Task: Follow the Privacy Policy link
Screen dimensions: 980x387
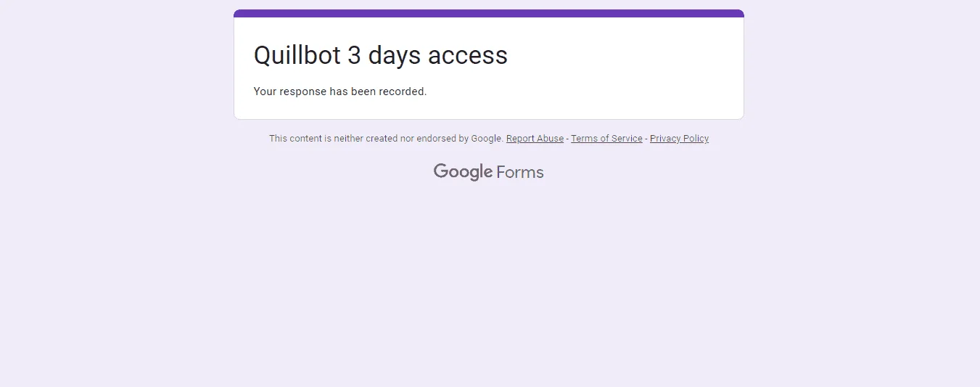Action: [x=679, y=139]
